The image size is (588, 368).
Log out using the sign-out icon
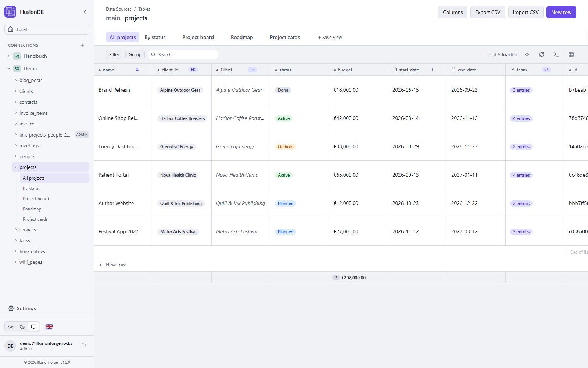point(84,346)
